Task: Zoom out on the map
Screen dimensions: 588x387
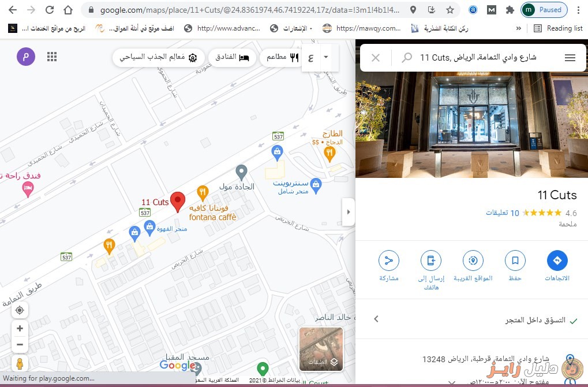Action: pos(20,345)
